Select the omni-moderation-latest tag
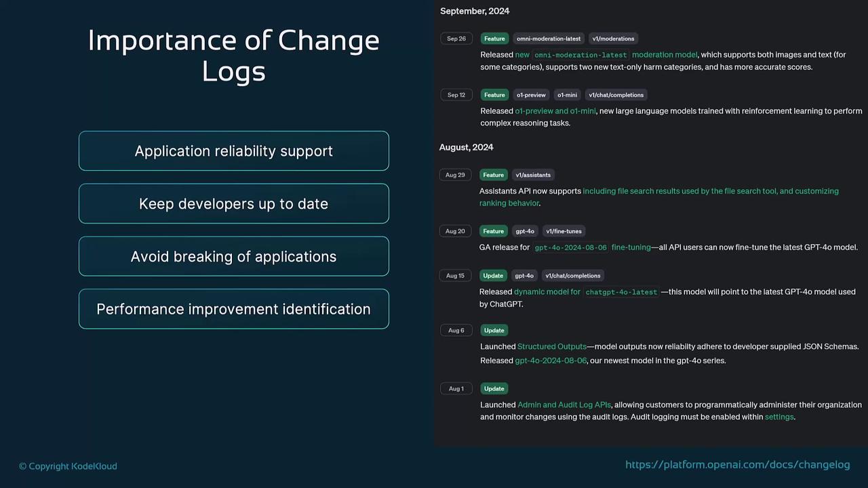 pyautogui.click(x=549, y=39)
